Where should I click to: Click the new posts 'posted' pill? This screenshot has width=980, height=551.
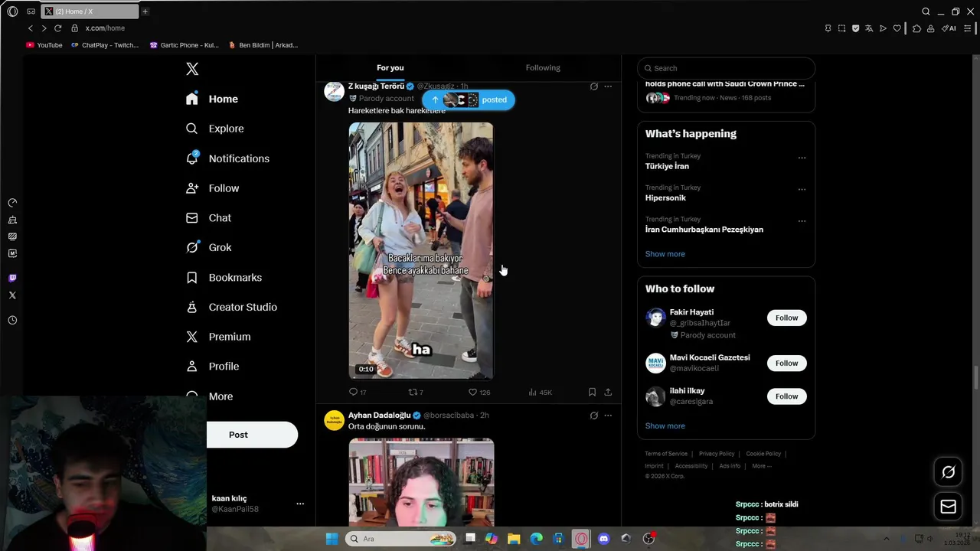pos(469,99)
